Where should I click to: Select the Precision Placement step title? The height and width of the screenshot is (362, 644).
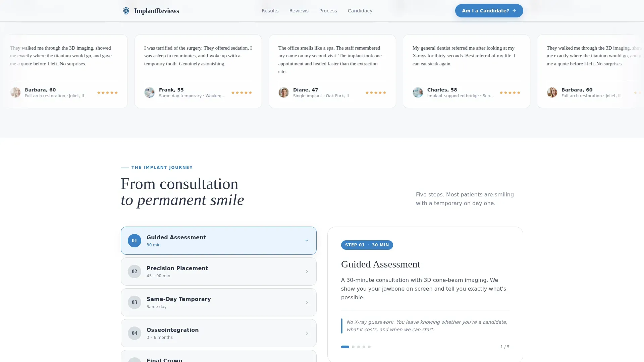click(x=177, y=268)
